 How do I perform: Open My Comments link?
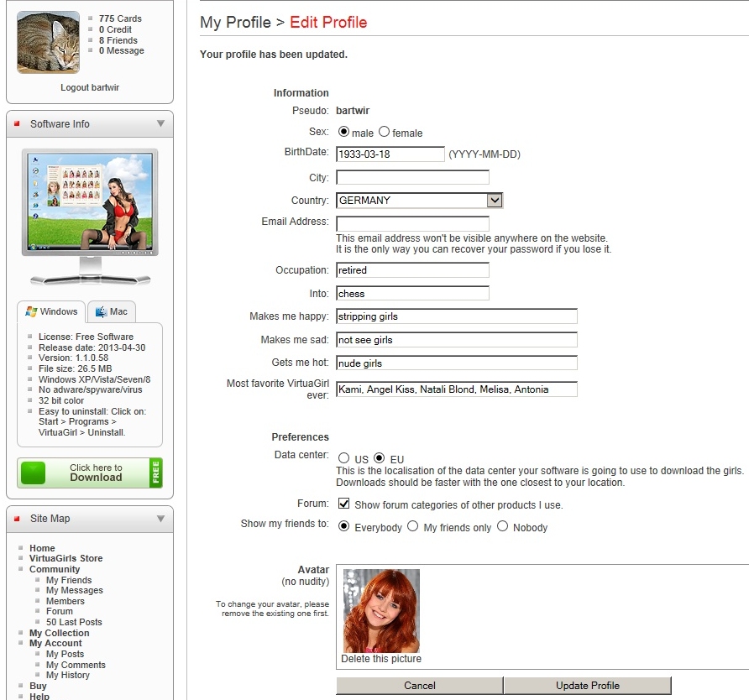click(76, 665)
